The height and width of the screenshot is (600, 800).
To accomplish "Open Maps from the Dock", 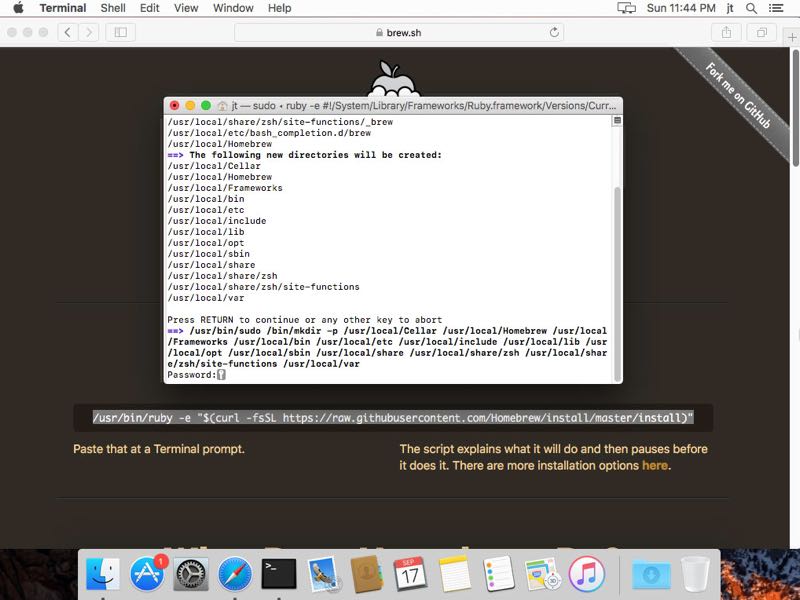I will 542,574.
